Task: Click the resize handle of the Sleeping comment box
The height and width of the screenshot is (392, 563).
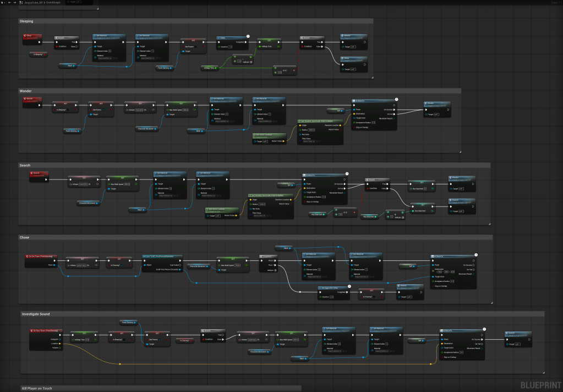Action: 371,77
